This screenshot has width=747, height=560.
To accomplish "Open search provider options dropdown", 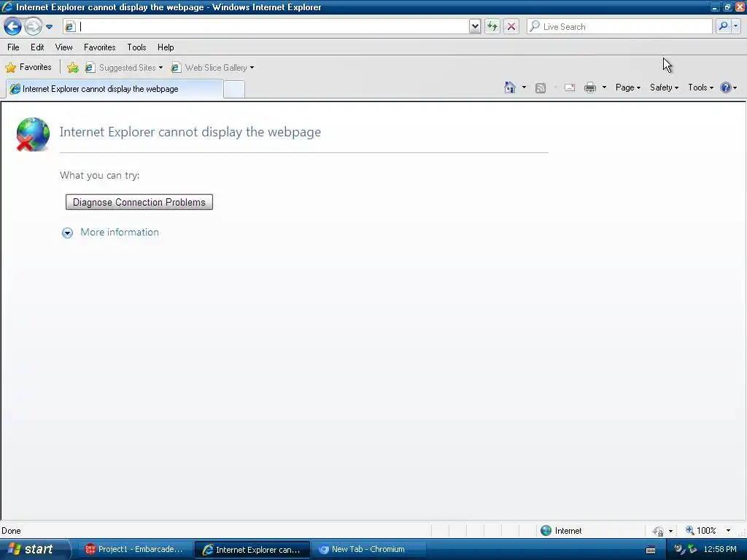I will (x=735, y=27).
